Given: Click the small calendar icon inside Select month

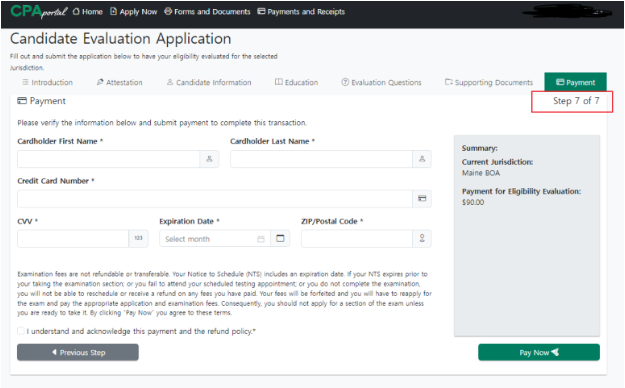Looking at the screenshot, I should click(x=261, y=239).
